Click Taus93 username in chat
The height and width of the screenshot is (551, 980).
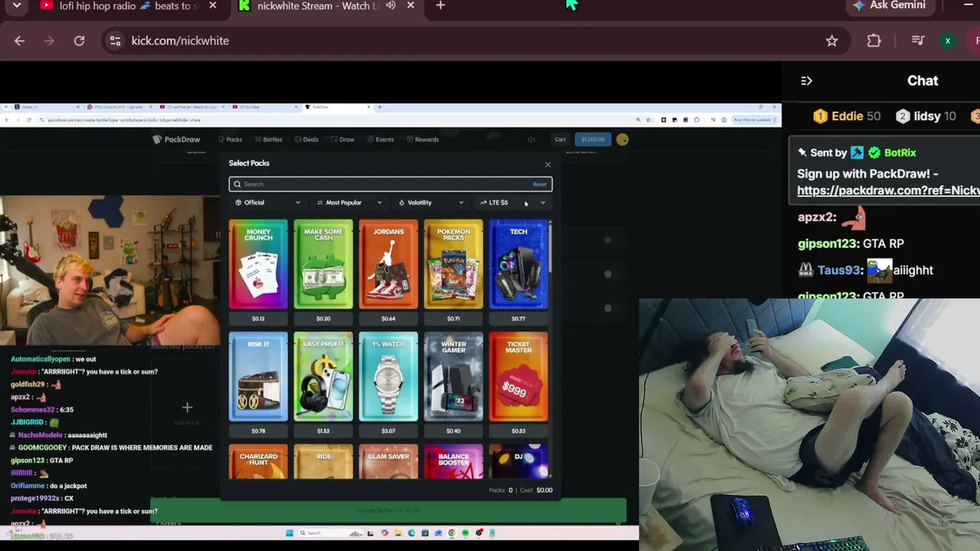coord(839,270)
